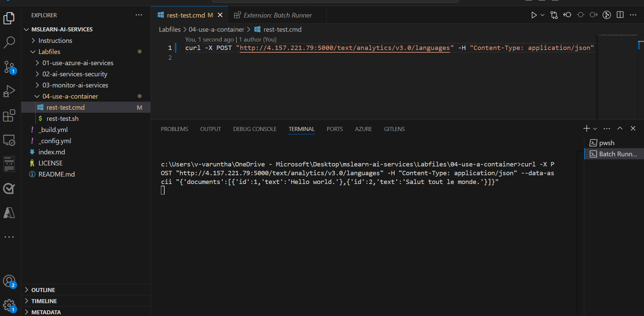Switch to Extension: Batch Runner tab
Image resolution: width=644 pixels, height=316 pixels.
277,15
